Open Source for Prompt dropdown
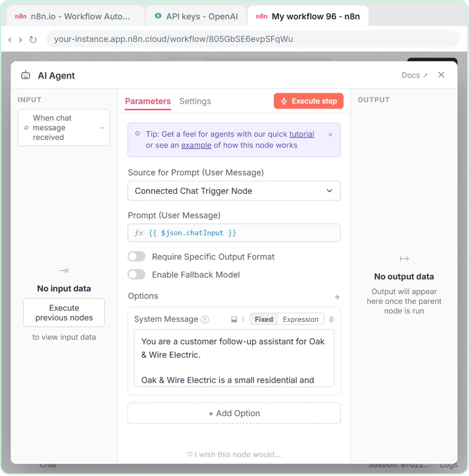469x476 pixels. pos(234,191)
